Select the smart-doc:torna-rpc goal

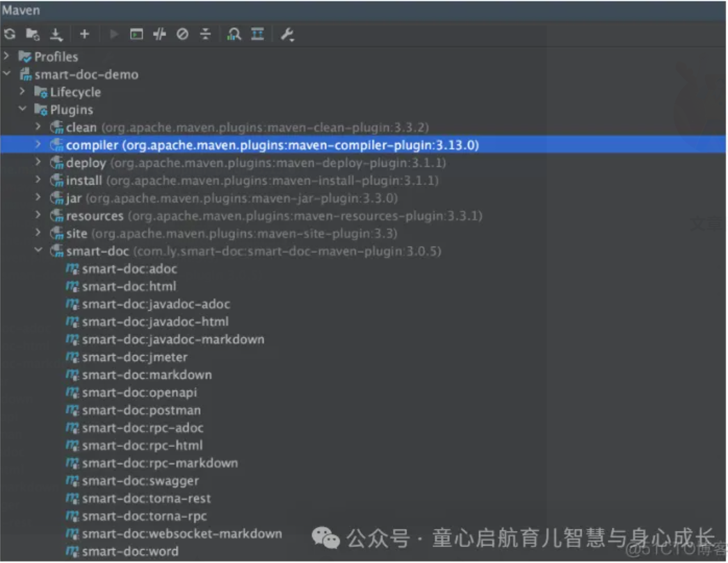(145, 516)
